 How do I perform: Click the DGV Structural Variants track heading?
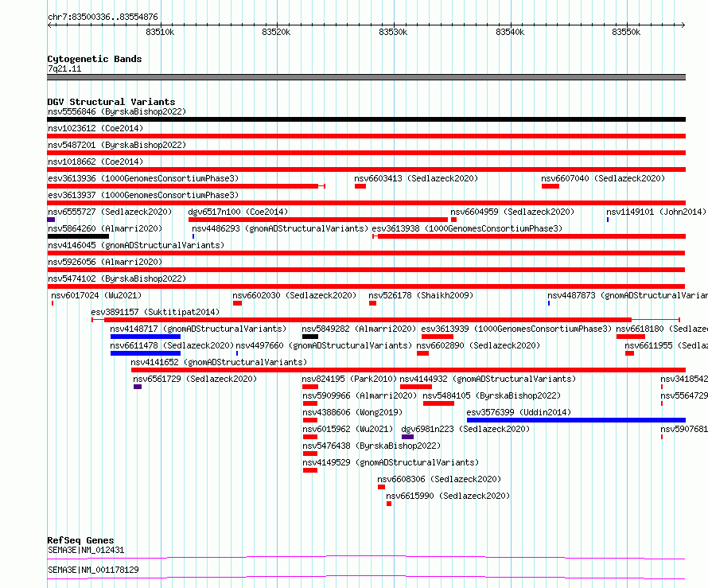111,102
